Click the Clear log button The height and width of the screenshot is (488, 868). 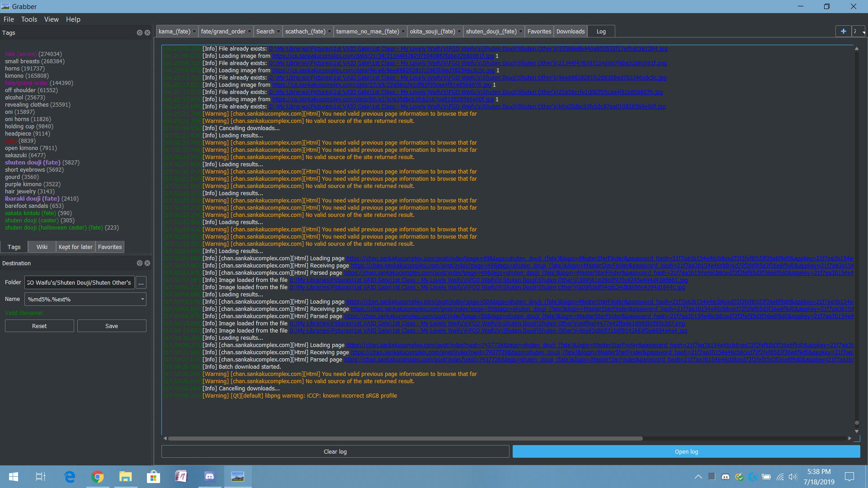[x=335, y=452]
